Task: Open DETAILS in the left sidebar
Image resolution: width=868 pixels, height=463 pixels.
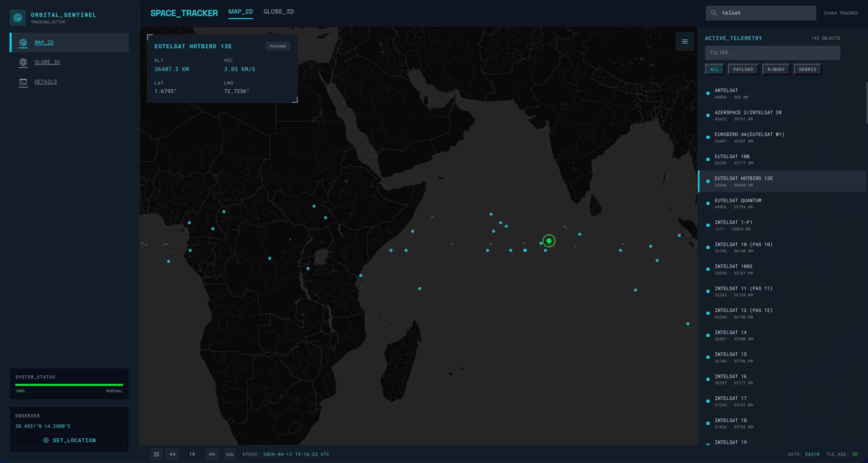Action: coord(69,81)
